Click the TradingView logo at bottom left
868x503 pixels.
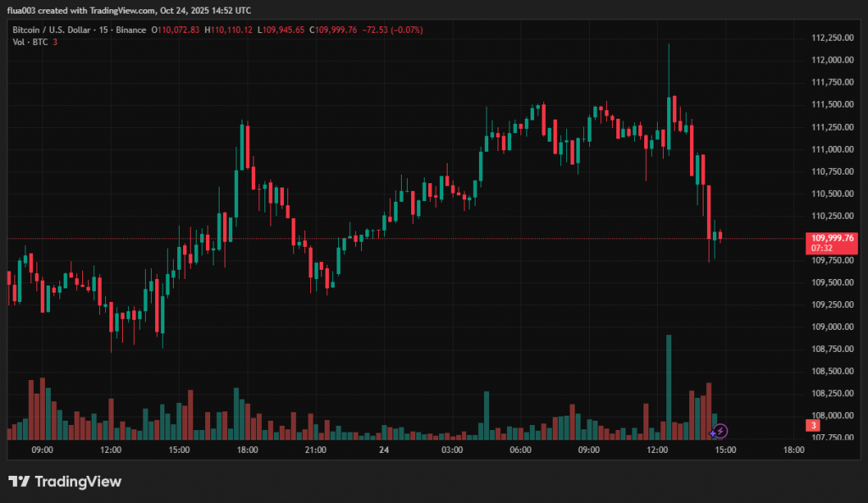[65, 482]
